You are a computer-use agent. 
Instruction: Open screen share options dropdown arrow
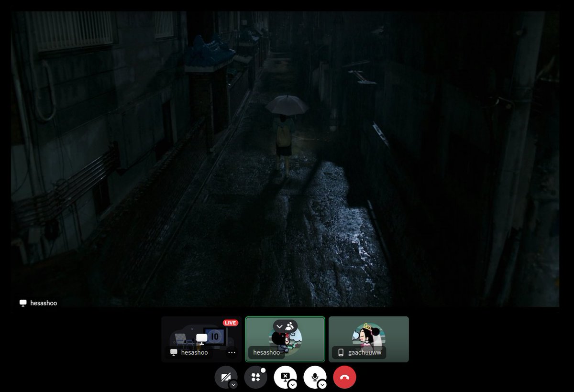pos(293,384)
